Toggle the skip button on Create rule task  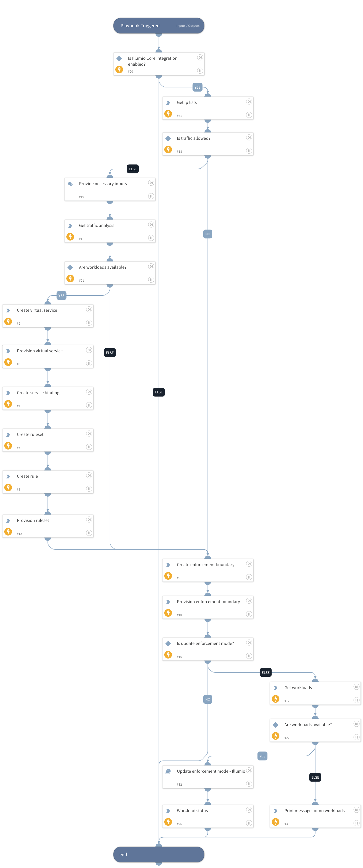(89, 476)
